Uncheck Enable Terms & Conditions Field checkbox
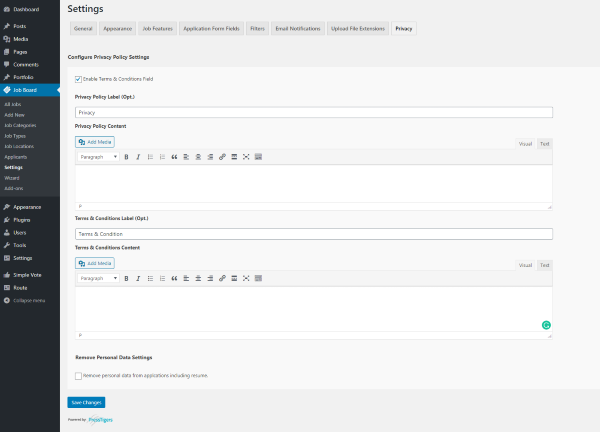 pos(79,79)
